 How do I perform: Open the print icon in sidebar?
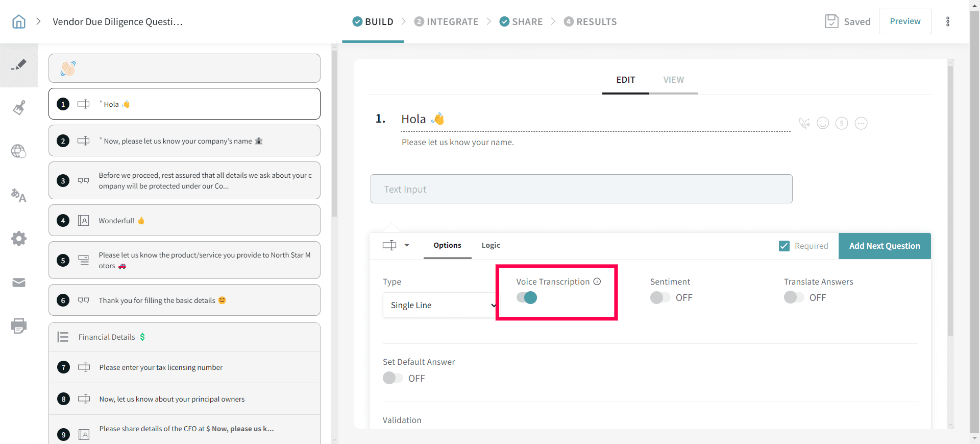click(x=19, y=326)
